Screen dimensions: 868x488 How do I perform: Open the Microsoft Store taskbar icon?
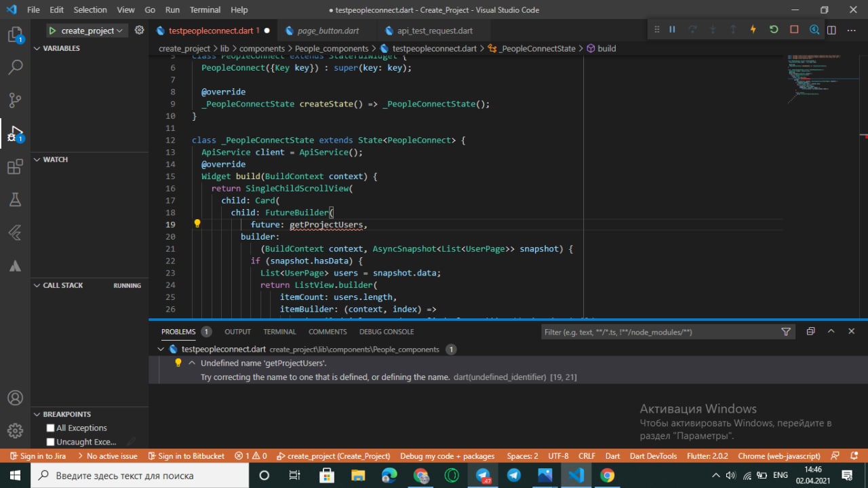coord(327,475)
